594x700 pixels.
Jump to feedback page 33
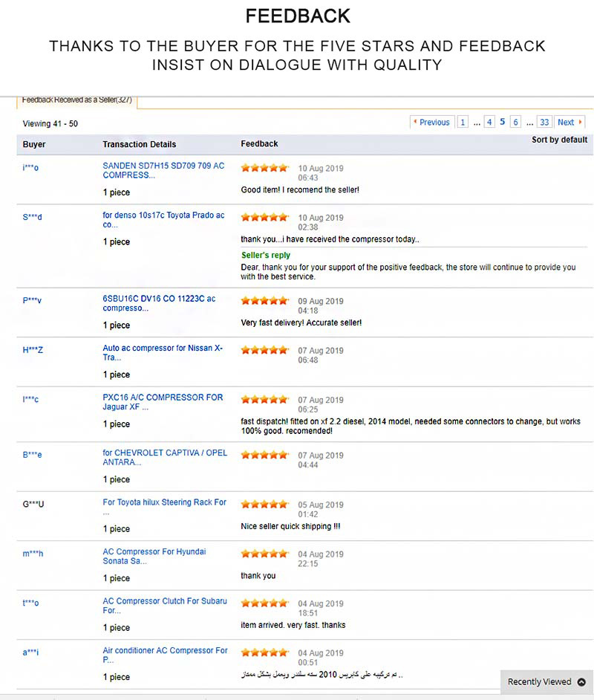(544, 123)
